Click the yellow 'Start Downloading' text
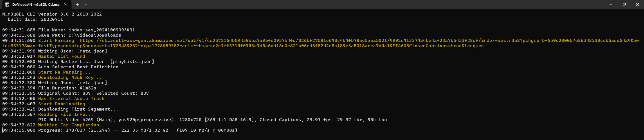This screenshot has height=140, width=644. pyautogui.click(x=61, y=104)
